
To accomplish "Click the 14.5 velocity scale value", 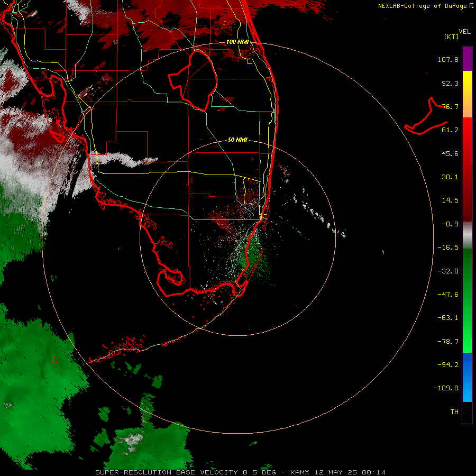I will click(x=450, y=200).
